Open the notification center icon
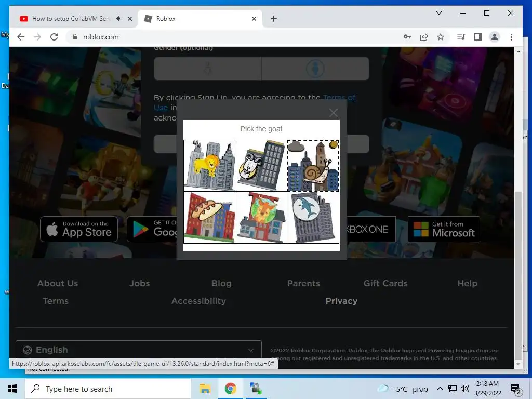 [x=515, y=390]
